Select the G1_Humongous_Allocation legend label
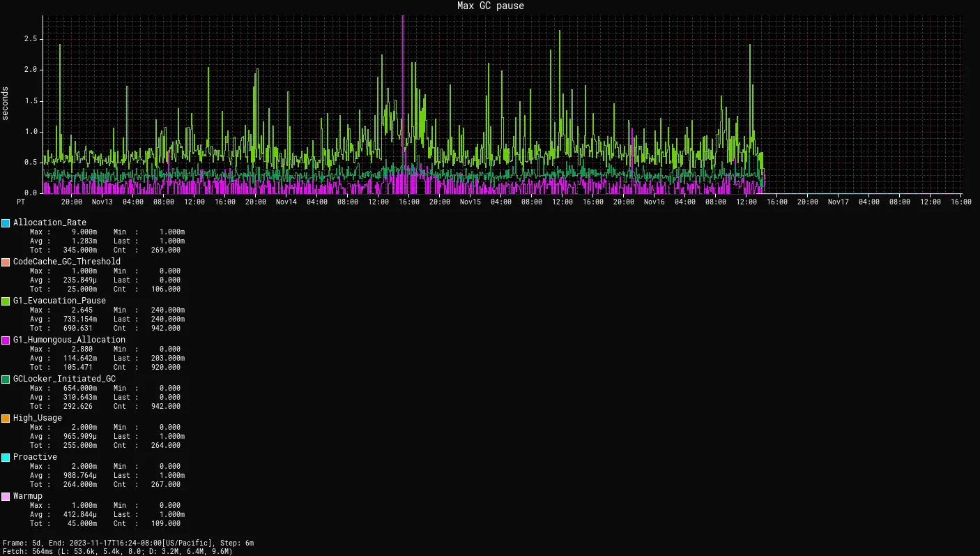This screenshot has width=980, height=556. [70, 340]
